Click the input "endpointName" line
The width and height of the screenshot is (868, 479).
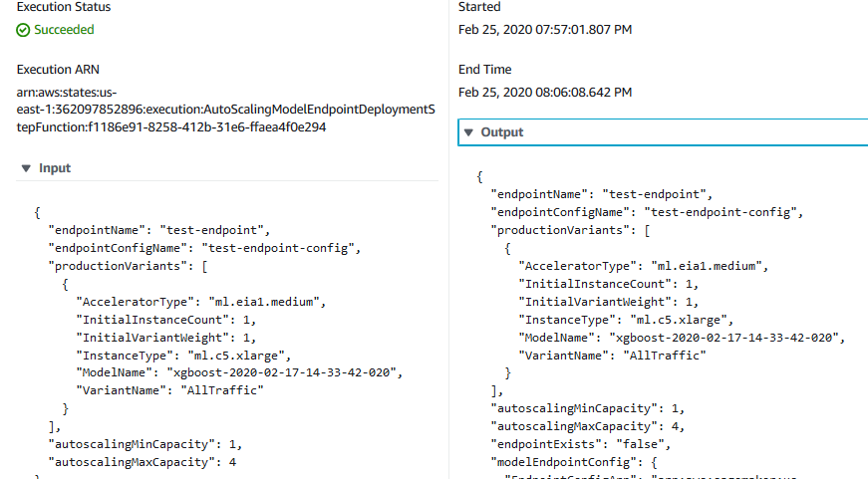[x=159, y=230]
